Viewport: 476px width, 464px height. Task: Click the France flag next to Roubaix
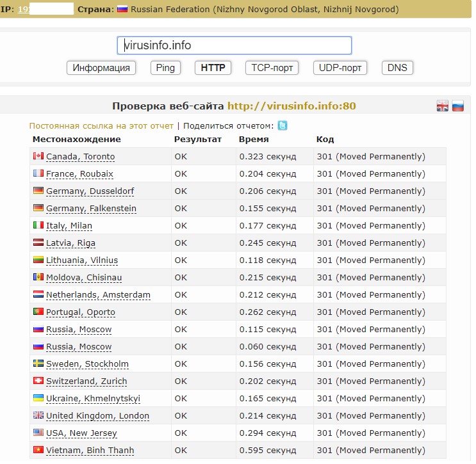point(38,173)
